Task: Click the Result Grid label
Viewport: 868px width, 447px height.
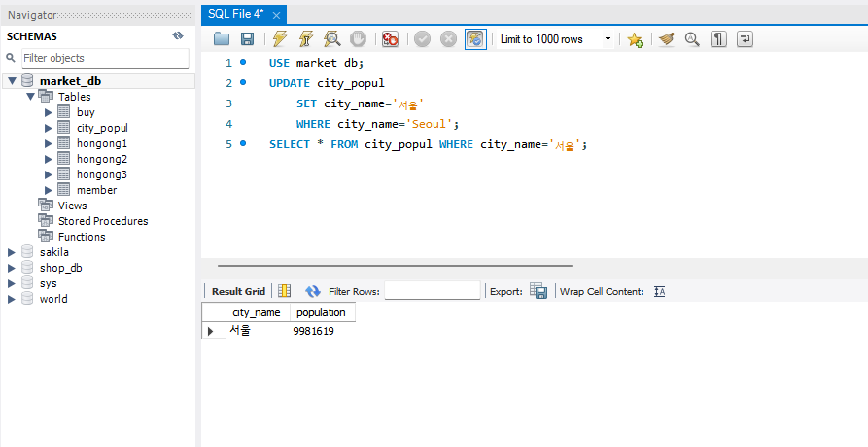Action: (x=238, y=292)
